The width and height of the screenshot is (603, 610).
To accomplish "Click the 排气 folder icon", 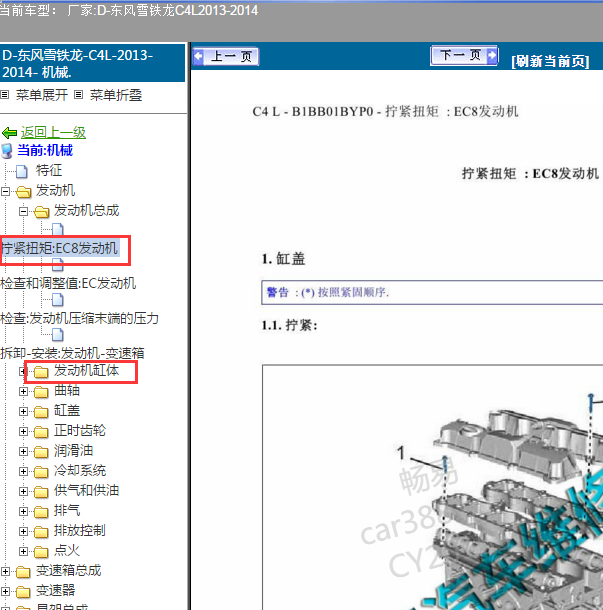I will (x=41, y=512).
